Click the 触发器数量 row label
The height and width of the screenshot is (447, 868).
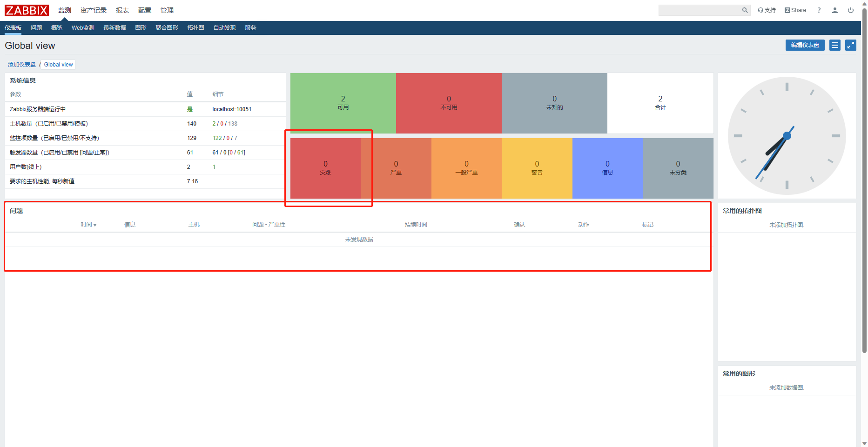(x=59, y=153)
